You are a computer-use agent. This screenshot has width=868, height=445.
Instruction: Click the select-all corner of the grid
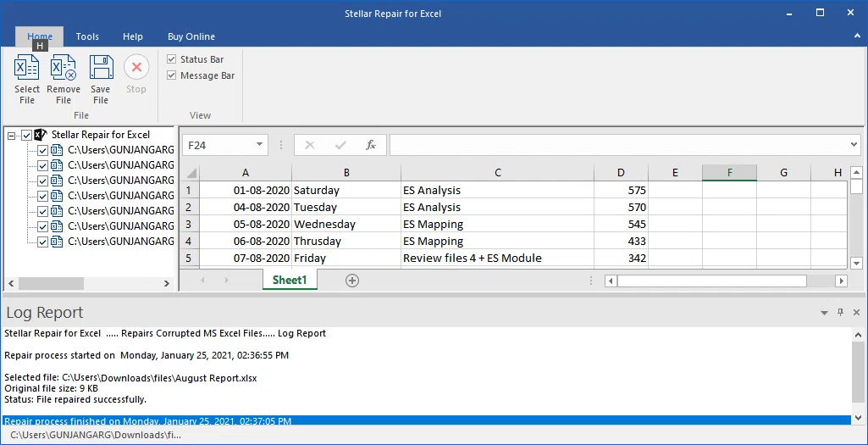coord(190,173)
